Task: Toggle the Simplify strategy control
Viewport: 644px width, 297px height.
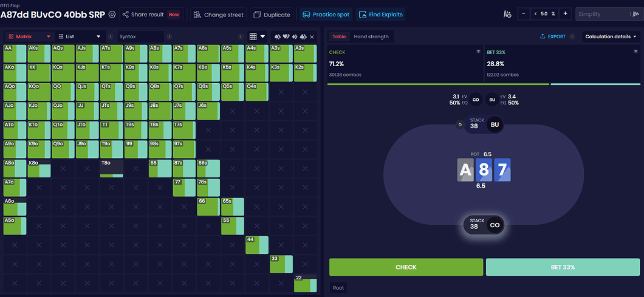Action: (608, 14)
